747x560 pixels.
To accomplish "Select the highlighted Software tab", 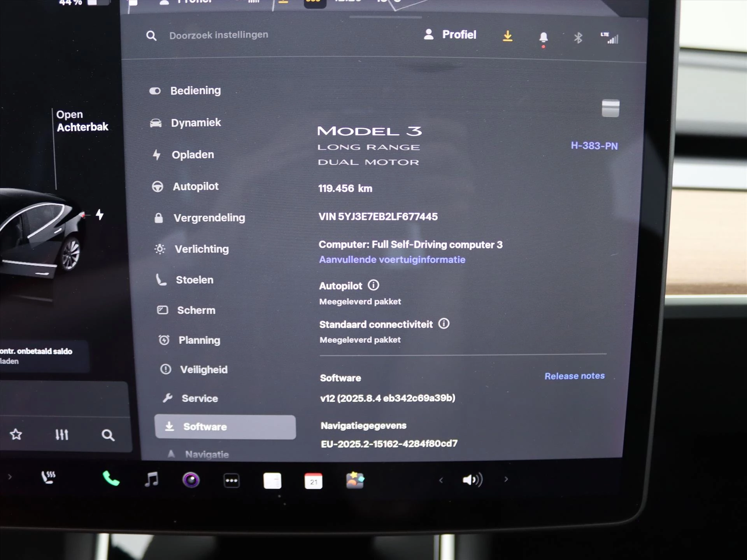I will tap(225, 427).
